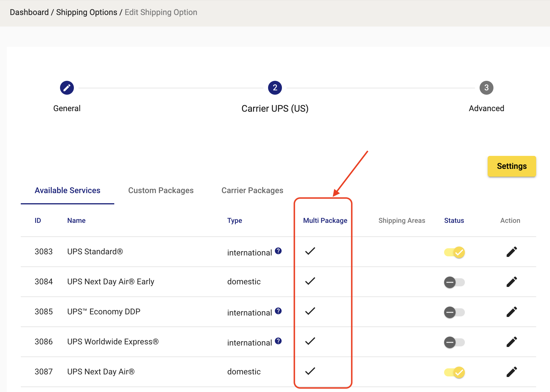550x392 pixels.
Task: Edit UPS Worldwide Express row pencil
Action: click(512, 342)
